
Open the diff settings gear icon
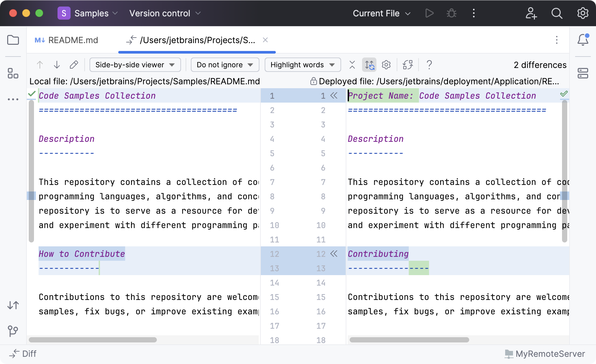(386, 65)
